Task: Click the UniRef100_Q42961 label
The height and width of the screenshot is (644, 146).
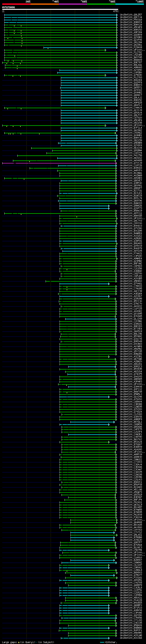Action: 131,45
